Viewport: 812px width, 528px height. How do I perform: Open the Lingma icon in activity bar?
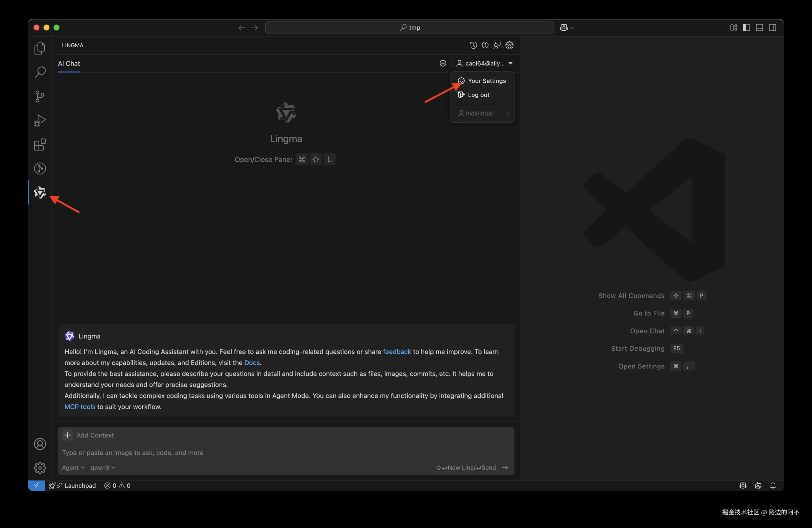pos(40,192)
